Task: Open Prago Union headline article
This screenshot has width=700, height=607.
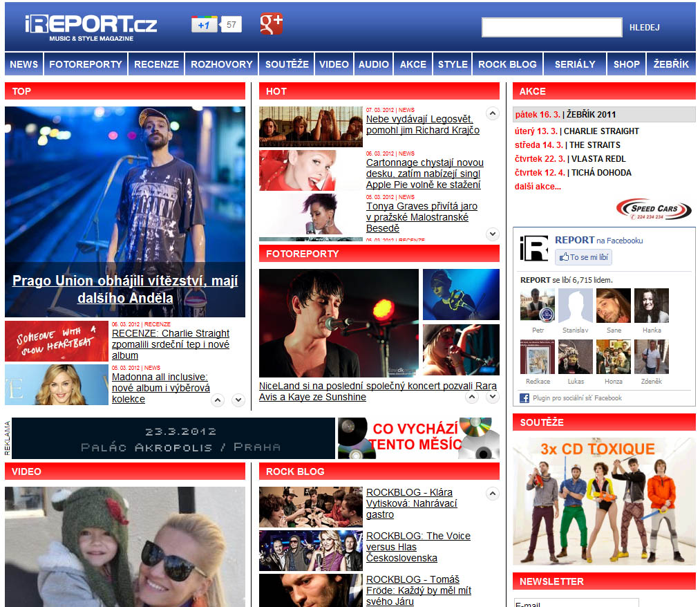Action: pyautogui.click(x=125, y=289)
